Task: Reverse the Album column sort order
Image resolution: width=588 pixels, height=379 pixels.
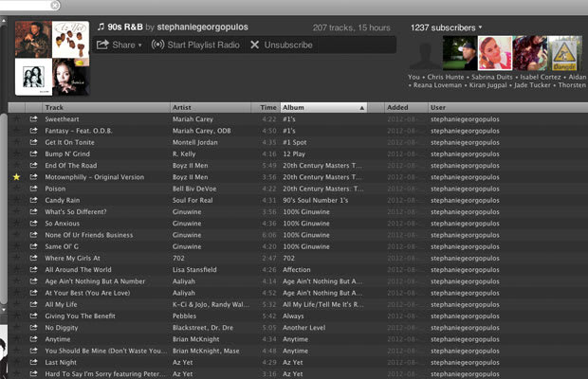Action: (323, 107)
